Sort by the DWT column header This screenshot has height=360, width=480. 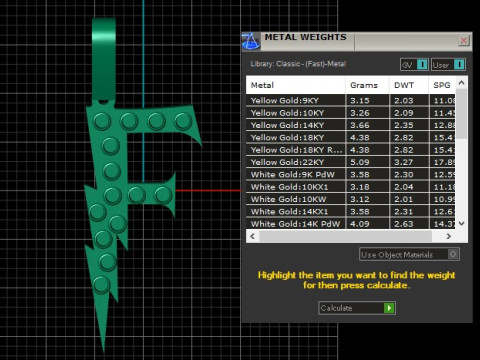(x=409, y=85)
